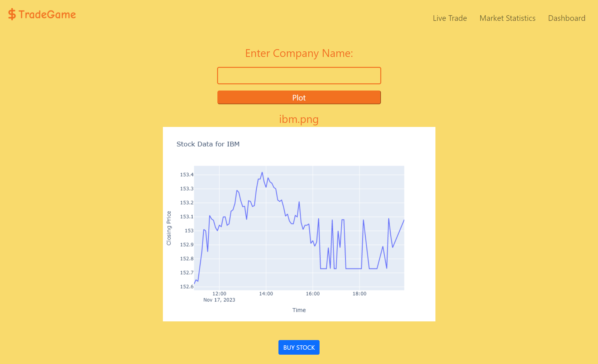
Task: Click the TradeGame dollar sign logo icon
Action: click(12, 14)
